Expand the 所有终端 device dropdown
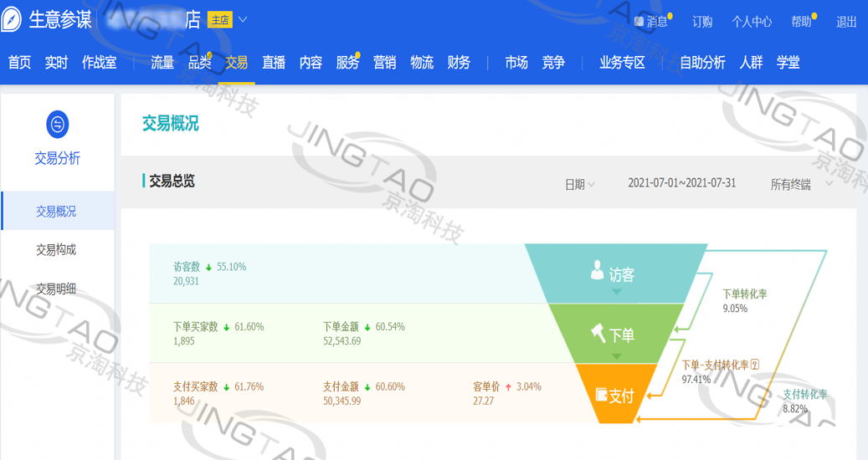 click(x=801, y=185)
